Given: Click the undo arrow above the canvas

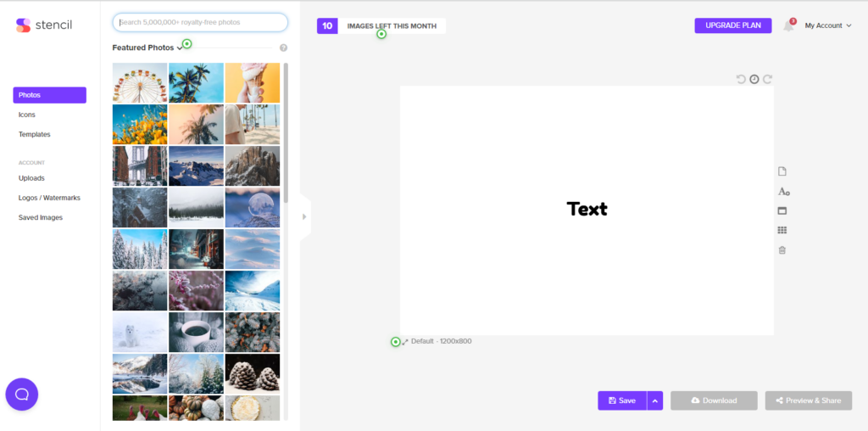Looking at the screenshot, I should 741,79.
